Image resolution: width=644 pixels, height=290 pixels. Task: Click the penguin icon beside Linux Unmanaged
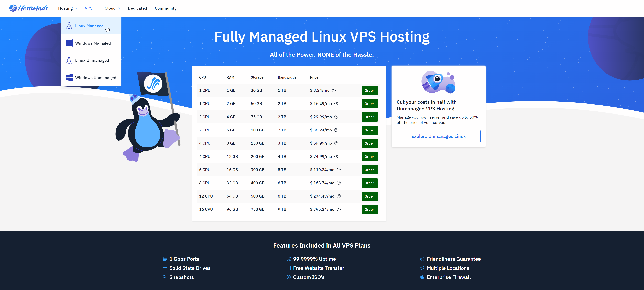[x=69, y=60]
